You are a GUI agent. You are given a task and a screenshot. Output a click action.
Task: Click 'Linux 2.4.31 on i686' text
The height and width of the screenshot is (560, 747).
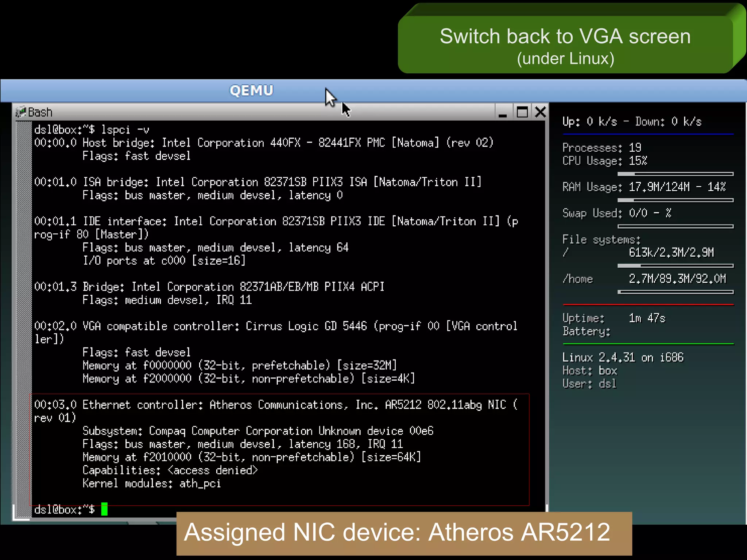623,358
